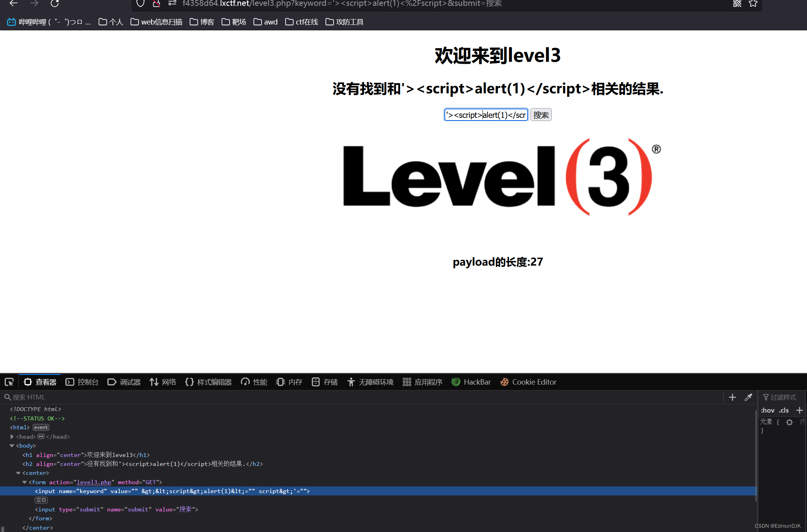This screenshot has height=532, width=807.
Task: Open the level3.php link in the inspector
Action: pyautogui.click(x=93, y=482)
